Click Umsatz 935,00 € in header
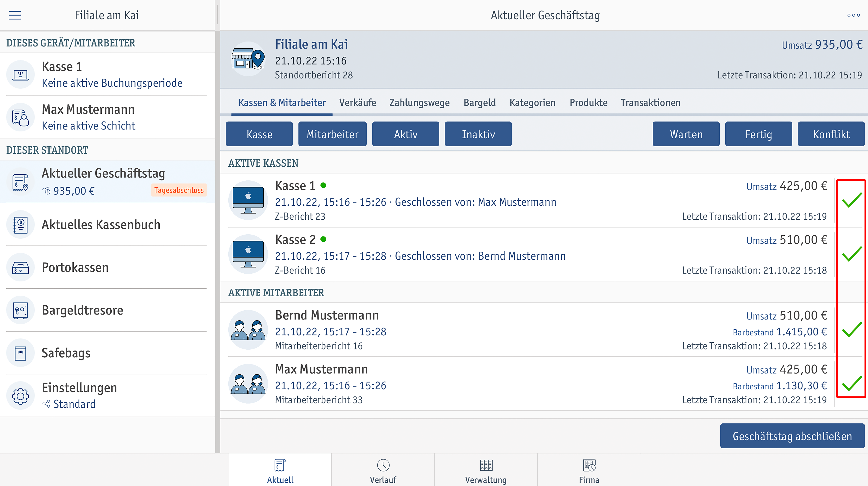Image resolution: width=868 pixels, height=486 pixels. click(x=822, y=44)
